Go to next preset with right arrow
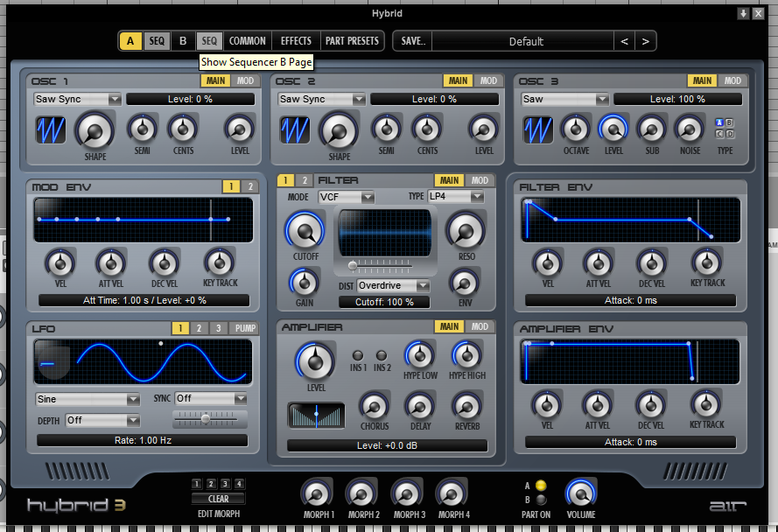The width and height of the screenshot is (778, 532). [x=645, y=41]
